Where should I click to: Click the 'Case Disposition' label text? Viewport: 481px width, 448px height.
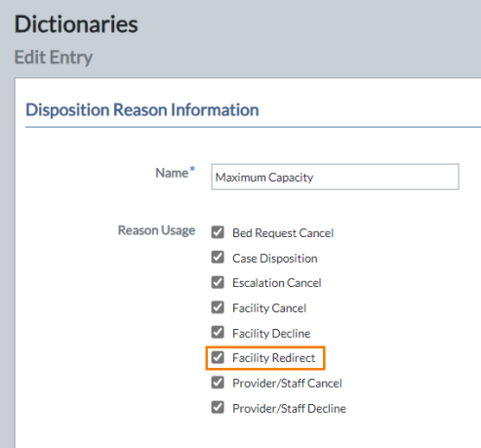[x=275, y=259]
